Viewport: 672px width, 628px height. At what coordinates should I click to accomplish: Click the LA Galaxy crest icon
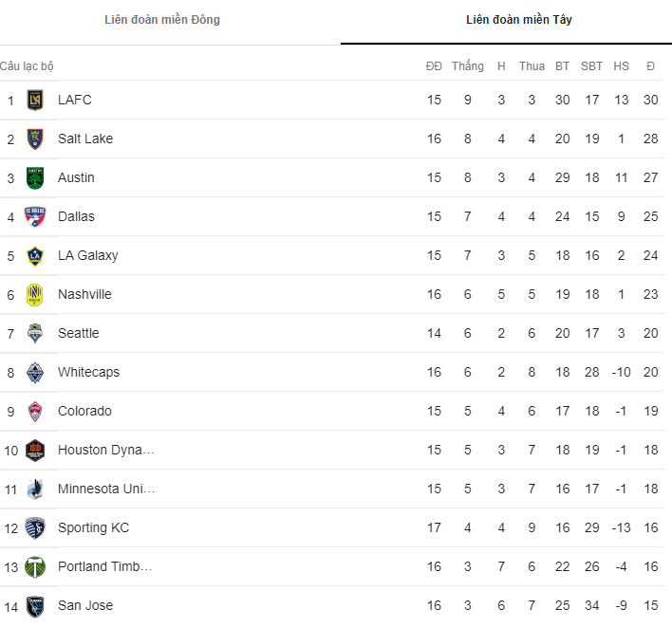(35, 255)
